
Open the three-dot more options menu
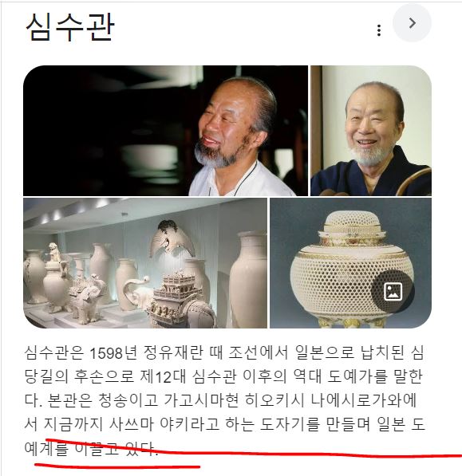(378, 30)
